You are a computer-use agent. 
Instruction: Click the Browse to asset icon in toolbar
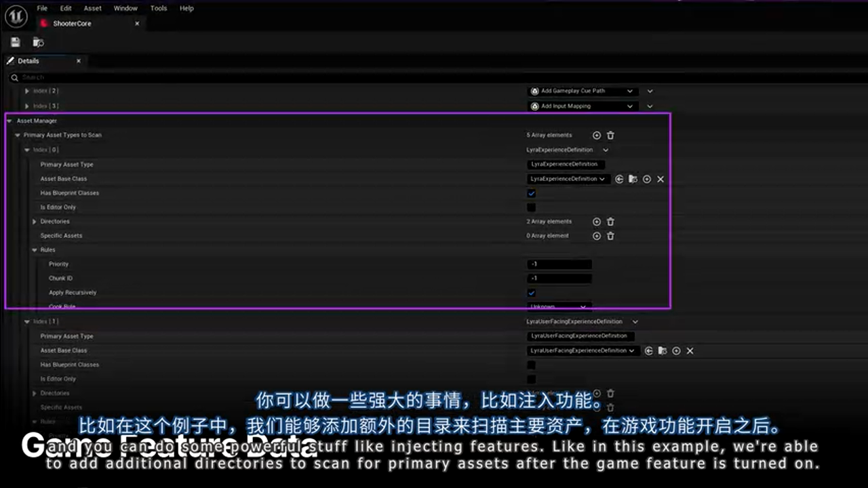[39, 43]
